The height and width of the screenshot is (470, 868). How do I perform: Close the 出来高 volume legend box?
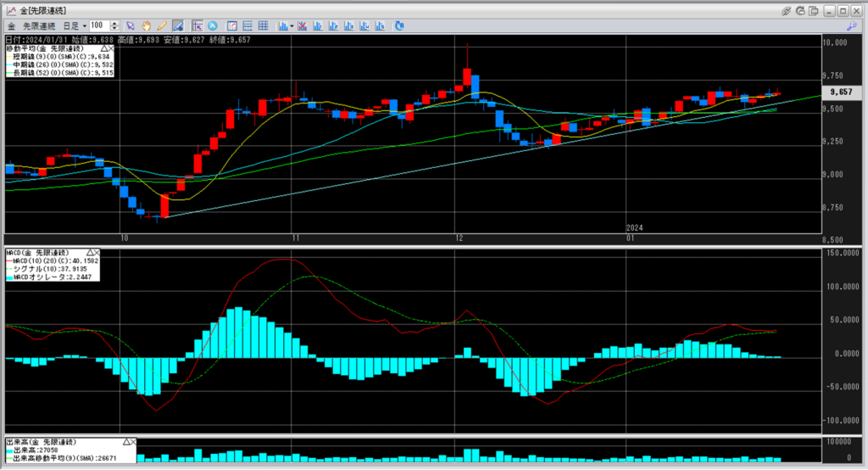pos(133,443)
